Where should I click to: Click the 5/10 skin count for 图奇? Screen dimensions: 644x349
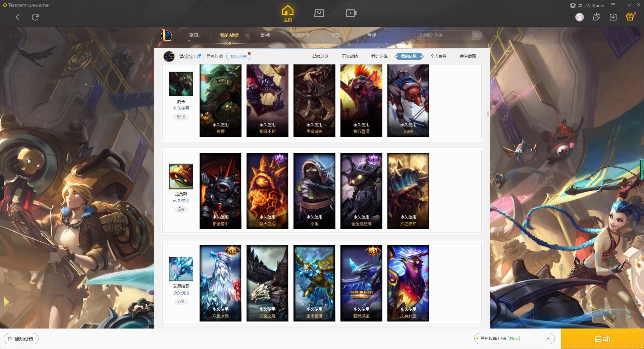(181, 117)
